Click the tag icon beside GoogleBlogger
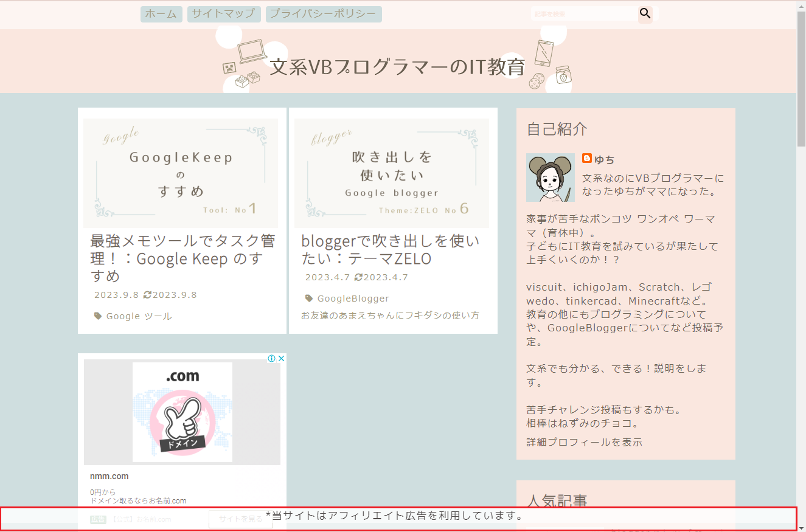 point(309,299)
